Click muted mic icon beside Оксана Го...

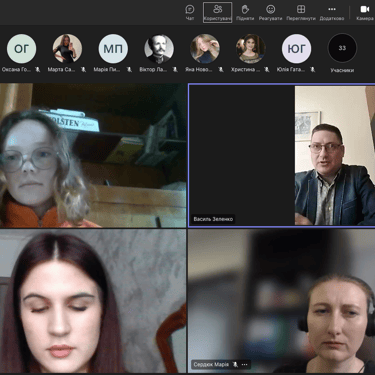pos(38,70)
